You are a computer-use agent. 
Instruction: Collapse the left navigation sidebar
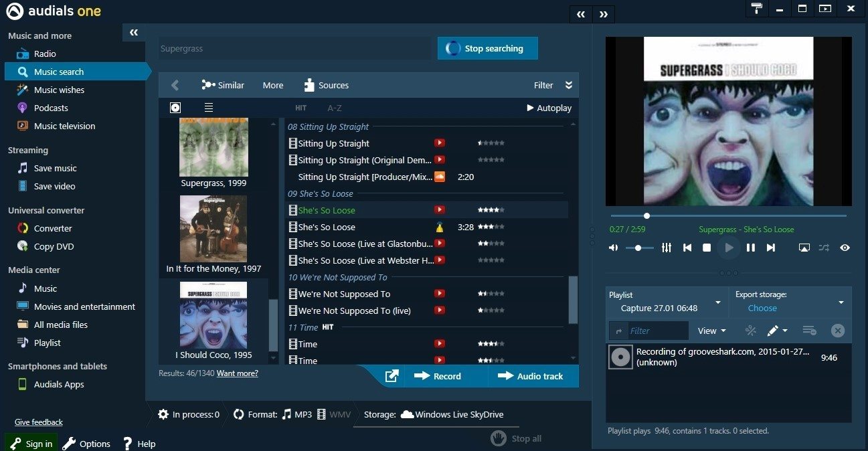coord(134,32)
